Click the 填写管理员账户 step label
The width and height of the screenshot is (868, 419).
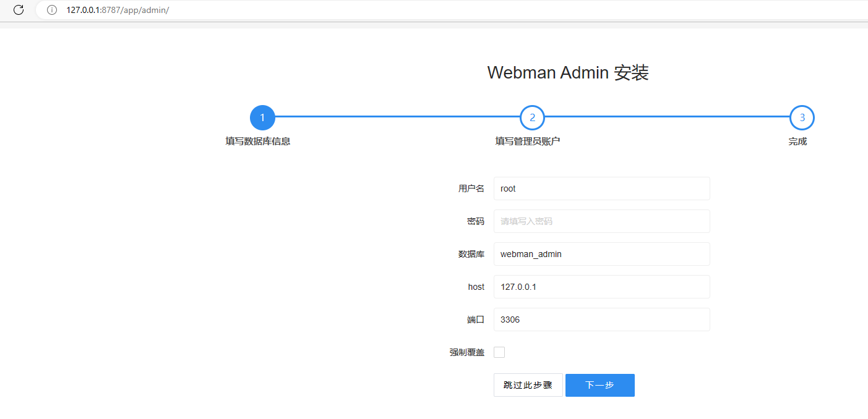pos(528,142)
